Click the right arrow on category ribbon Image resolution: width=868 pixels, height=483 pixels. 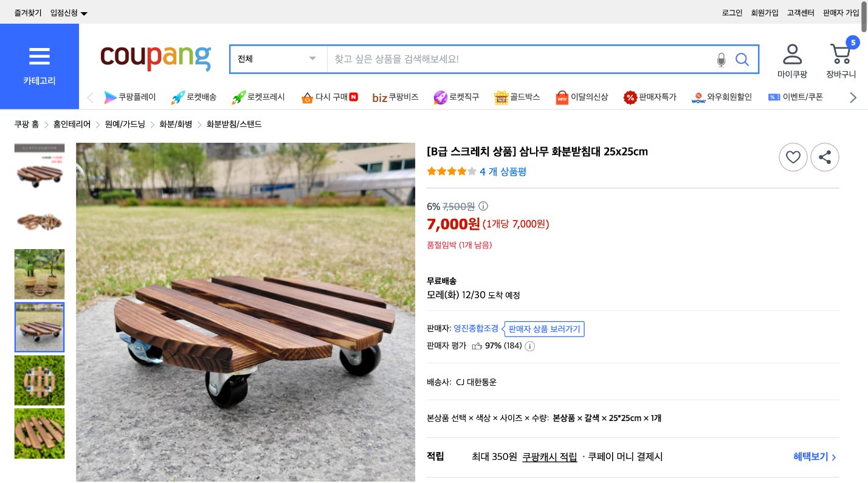(853, 97)
